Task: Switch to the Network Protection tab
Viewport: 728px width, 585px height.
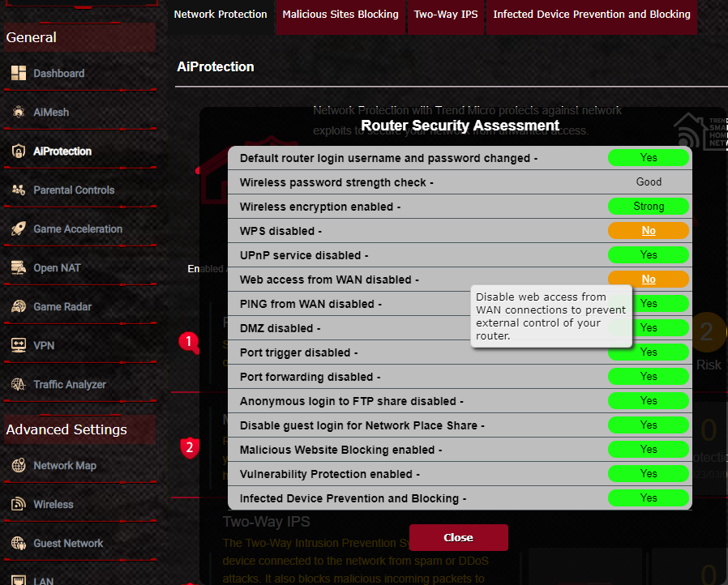Action: tap(221, 15)
